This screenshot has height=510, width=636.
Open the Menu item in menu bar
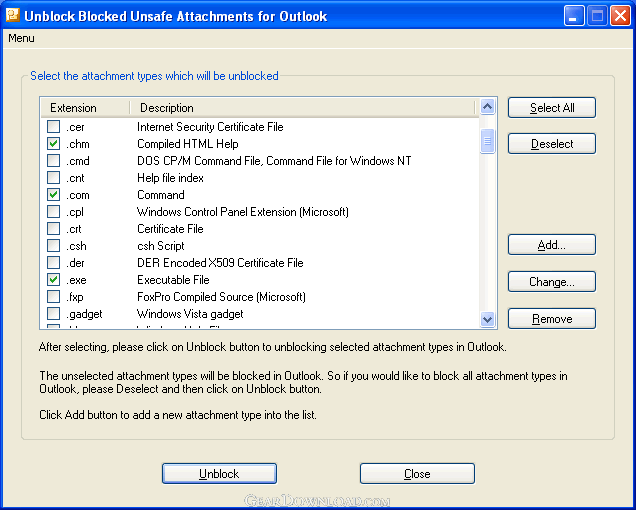click(x=21, y=38)
